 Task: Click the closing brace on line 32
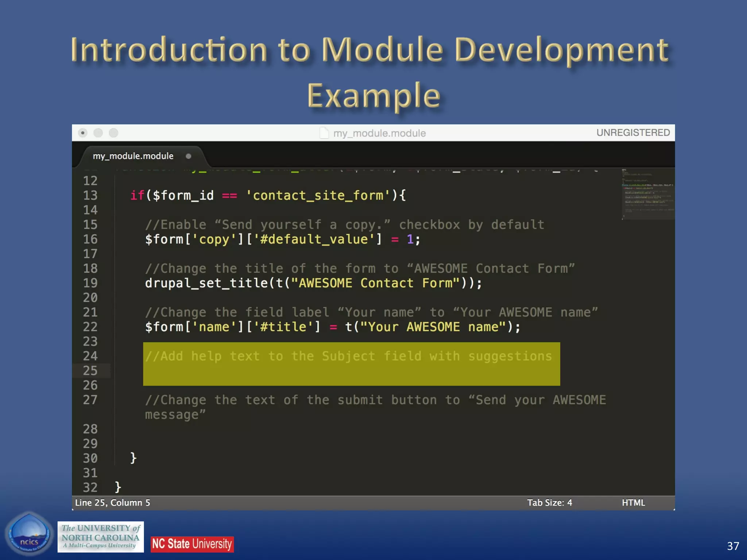118,487
